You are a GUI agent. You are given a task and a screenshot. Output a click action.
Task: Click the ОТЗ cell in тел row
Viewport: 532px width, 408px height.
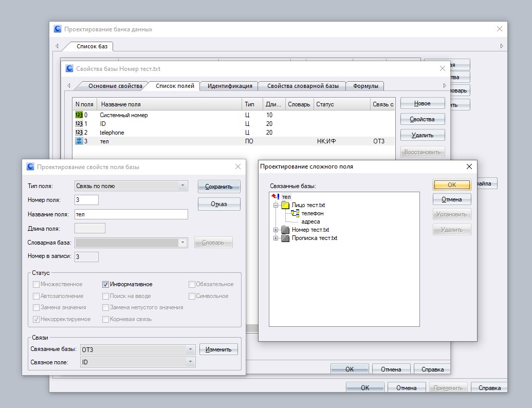pyautogui.click(x=379, y=141)
